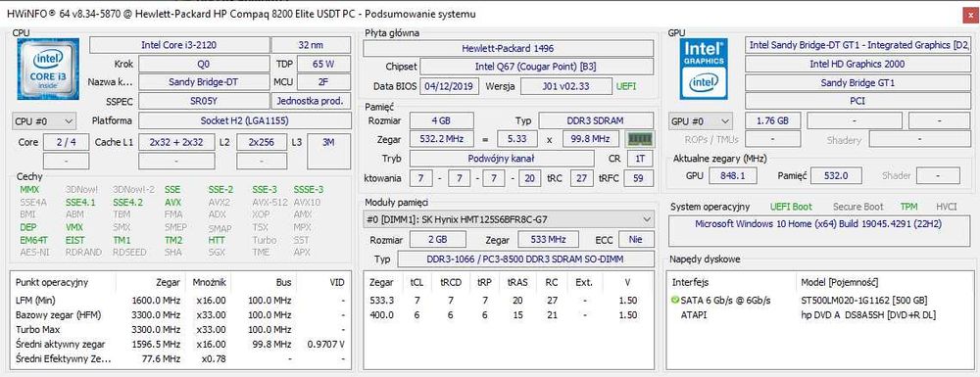Click the 0.9707 V VID value
980x377 pixels.
[326, 344]
